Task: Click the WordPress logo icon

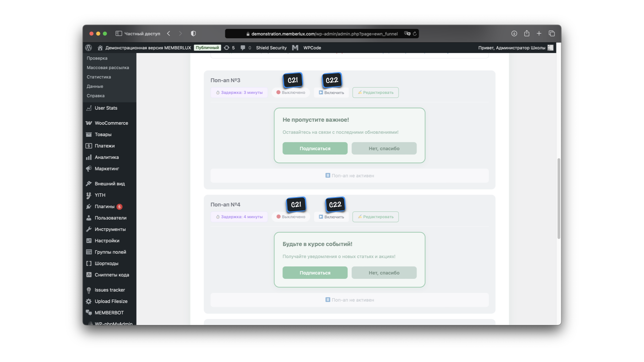Action: click(89, 48)
